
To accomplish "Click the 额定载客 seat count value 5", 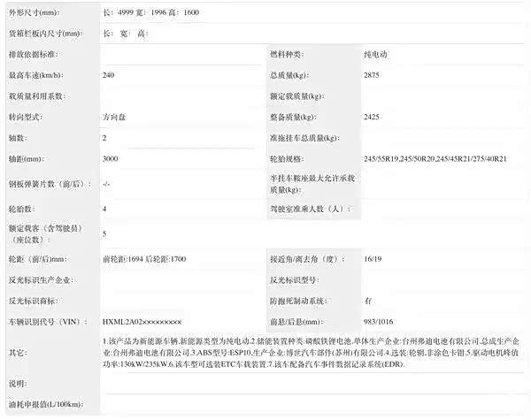I will (105, 233).
